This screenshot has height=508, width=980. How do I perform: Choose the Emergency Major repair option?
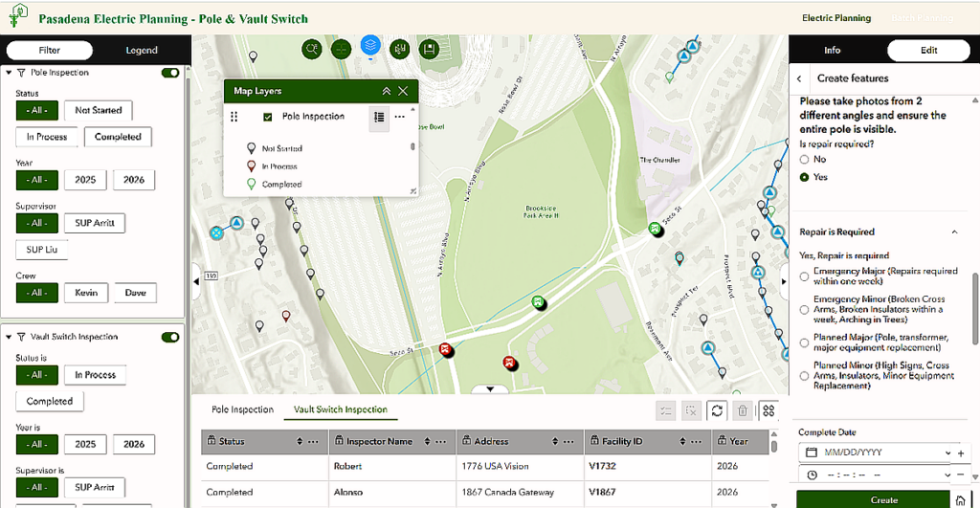click(x=804, y=276)
